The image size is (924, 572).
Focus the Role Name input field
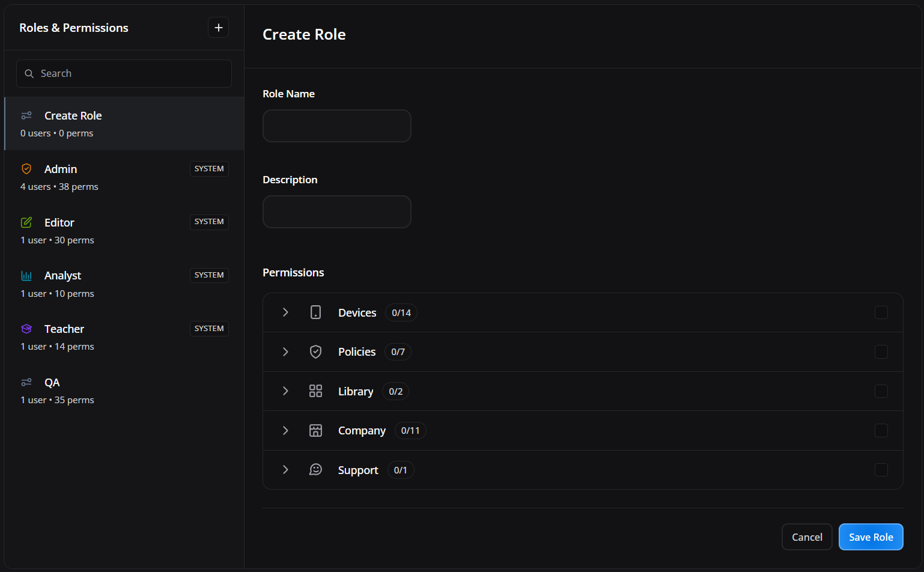coord(337,126)
